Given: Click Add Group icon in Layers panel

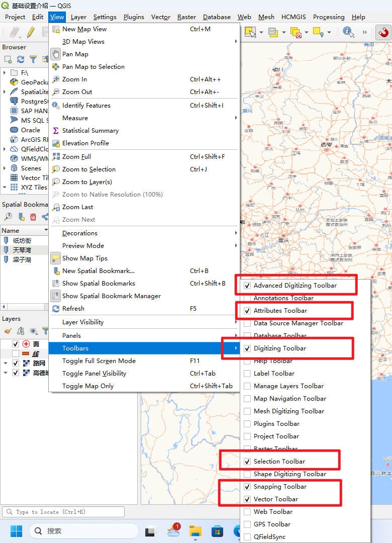Looking at the screenshot, I should tap(21, 331).
